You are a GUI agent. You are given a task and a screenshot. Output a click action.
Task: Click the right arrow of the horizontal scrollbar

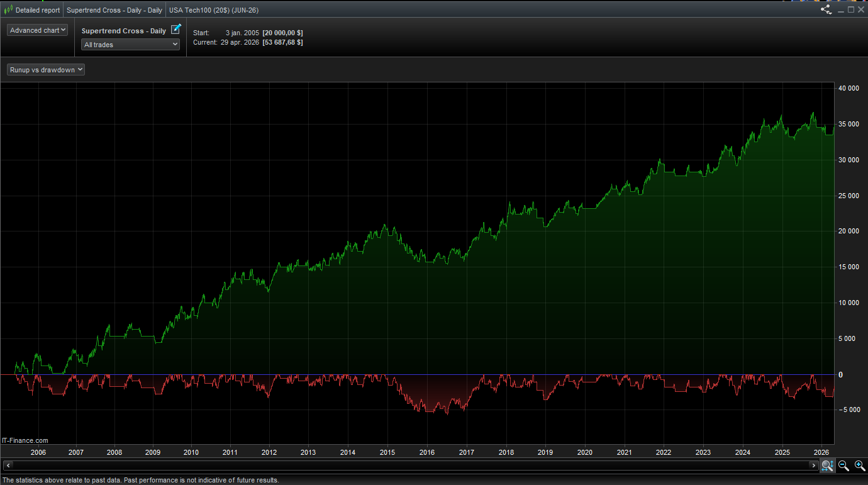pyautogui.click(x=814, y=465)
